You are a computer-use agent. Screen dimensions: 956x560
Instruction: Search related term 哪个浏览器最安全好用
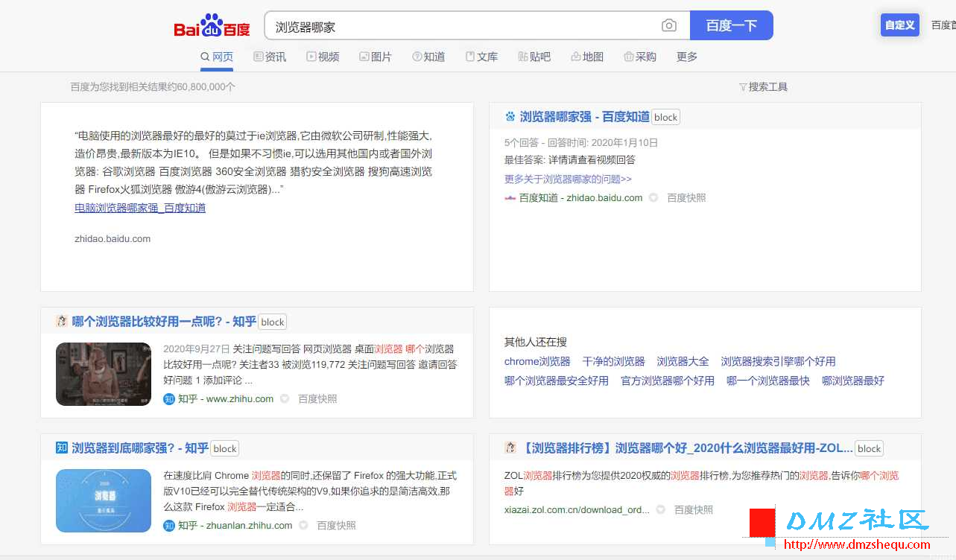pyautogui.click(x=557, y=381)
